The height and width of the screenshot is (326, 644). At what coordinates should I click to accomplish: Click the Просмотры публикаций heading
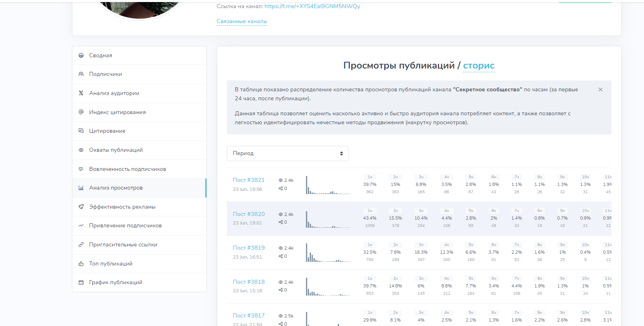(x=399, y=65)
